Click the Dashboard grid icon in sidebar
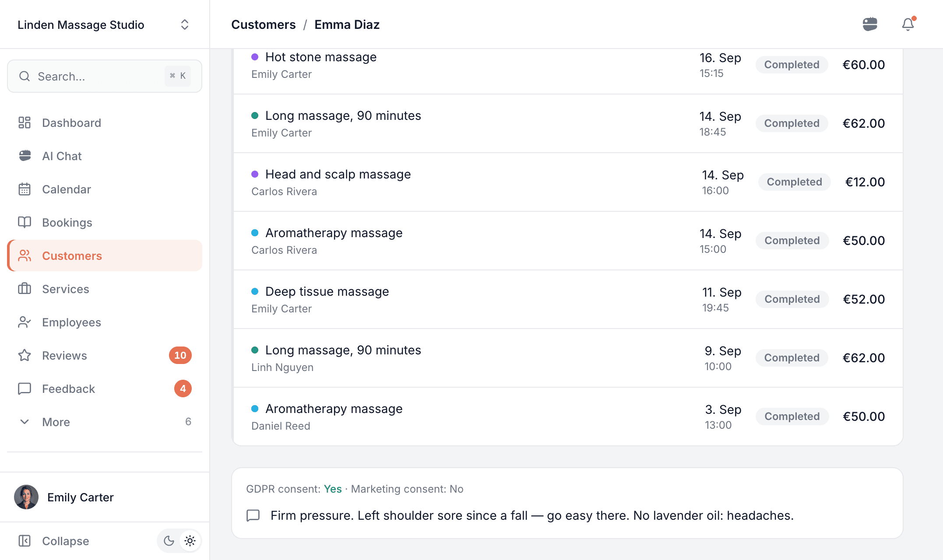 (25, 122)
